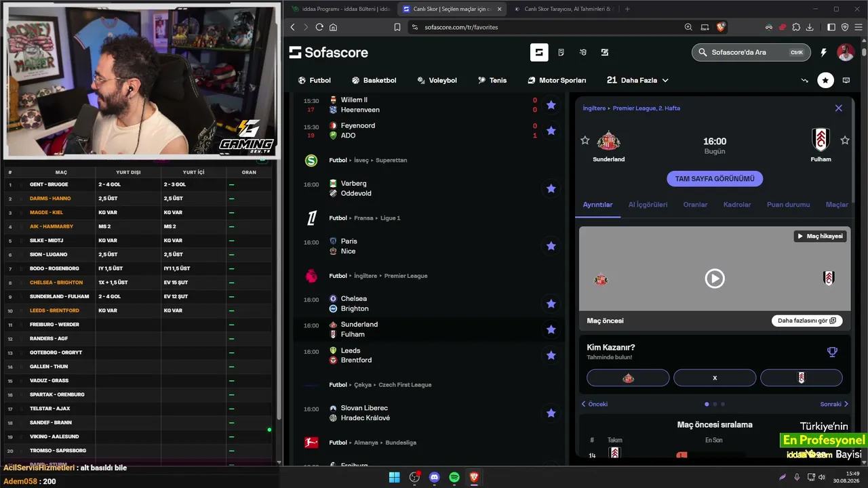This screenshot has width=868, height=488.
Task: Unfavorite the Willem II - Heerenveen match
Action: coord(551,105)
